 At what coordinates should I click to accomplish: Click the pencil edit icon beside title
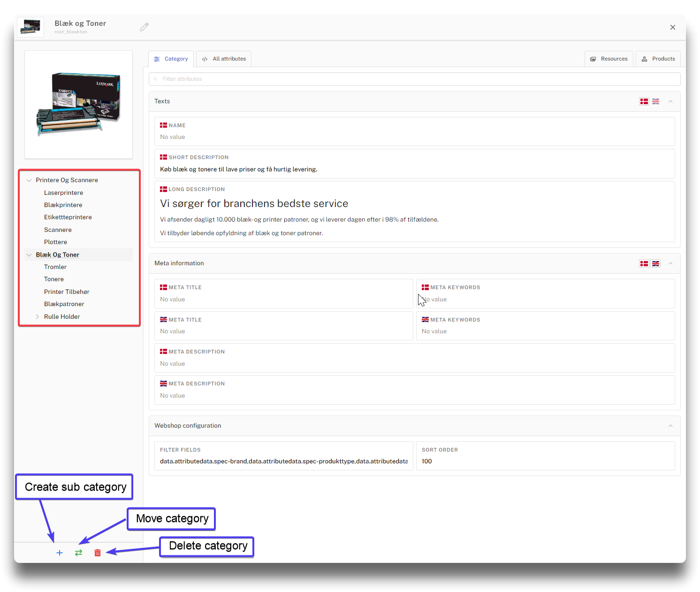tap(144, 27)
